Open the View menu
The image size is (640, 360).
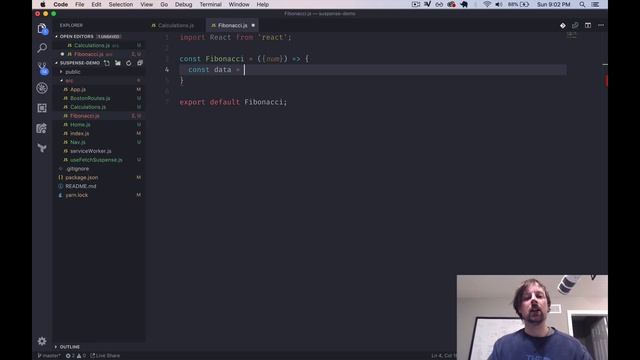click(147, 4)
